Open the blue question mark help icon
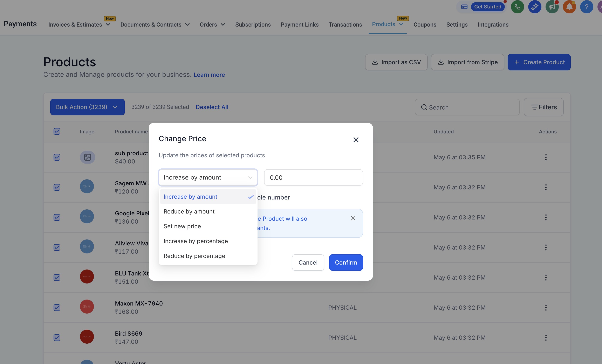 [586, 7]
